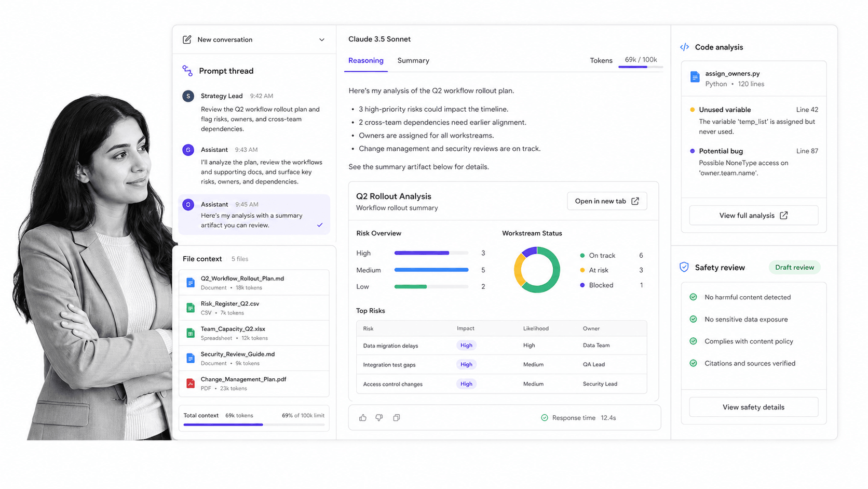
Task: Click the Draft review badge
Action: pos(794,268)
